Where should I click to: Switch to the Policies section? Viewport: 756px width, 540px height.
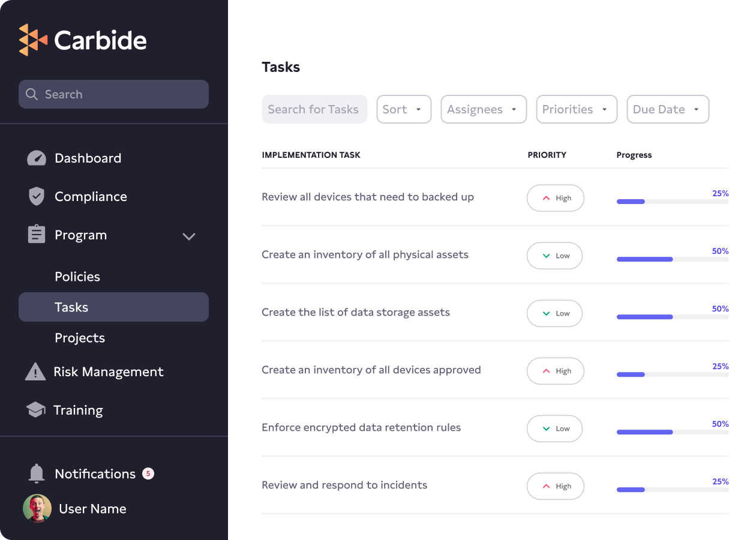pos(77,277)
